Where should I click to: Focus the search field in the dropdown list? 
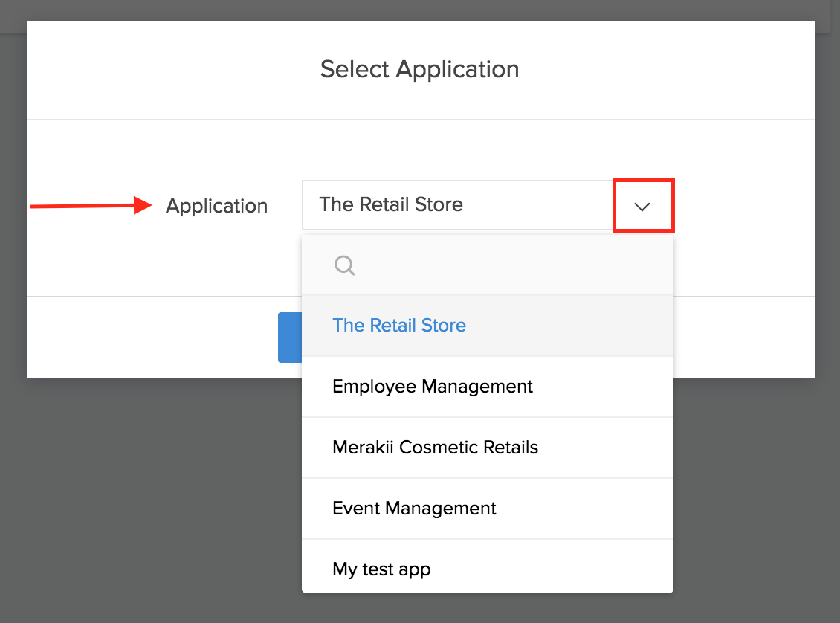tap(505, 265)
